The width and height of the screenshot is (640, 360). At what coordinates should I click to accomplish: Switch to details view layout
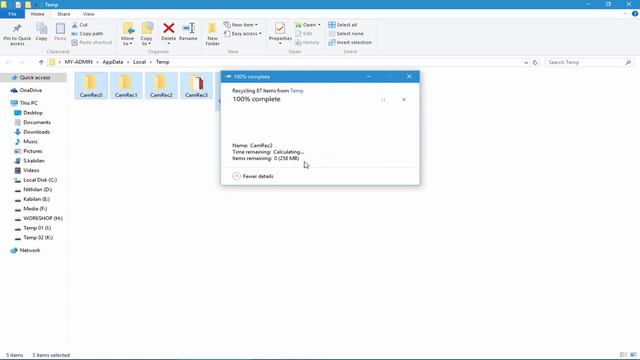[623, 355]
